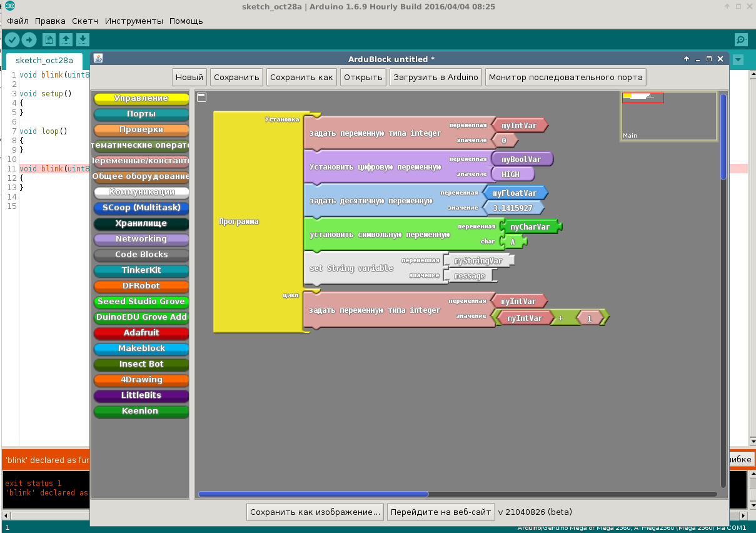This screenshot has width=756, height=533.
Task: Open the Инструменты menu
Action: (134, 21)
